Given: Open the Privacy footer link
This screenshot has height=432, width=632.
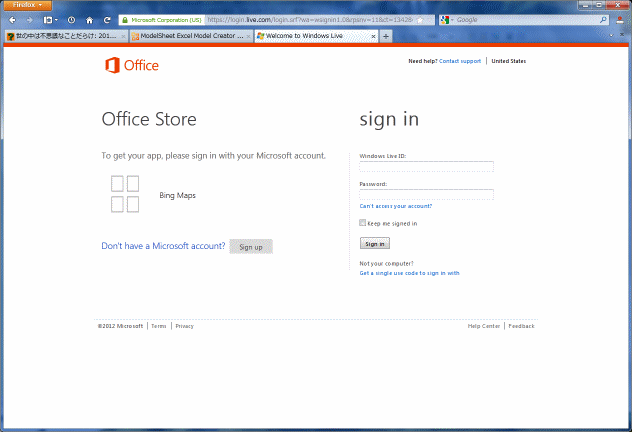Looking at the screenshot, I should tap(185, 326).
